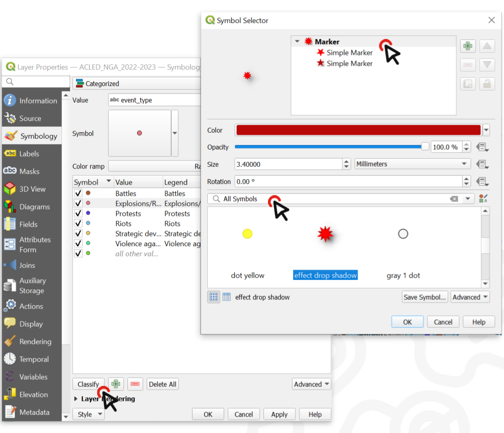The width and height of the screenshot is (504, 433).
Task: Open the Labels tab in sidebar
Action: pos(29,154)
